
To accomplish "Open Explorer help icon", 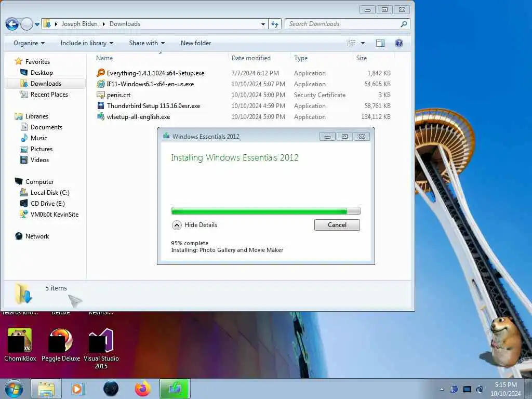I will (399, 43).
